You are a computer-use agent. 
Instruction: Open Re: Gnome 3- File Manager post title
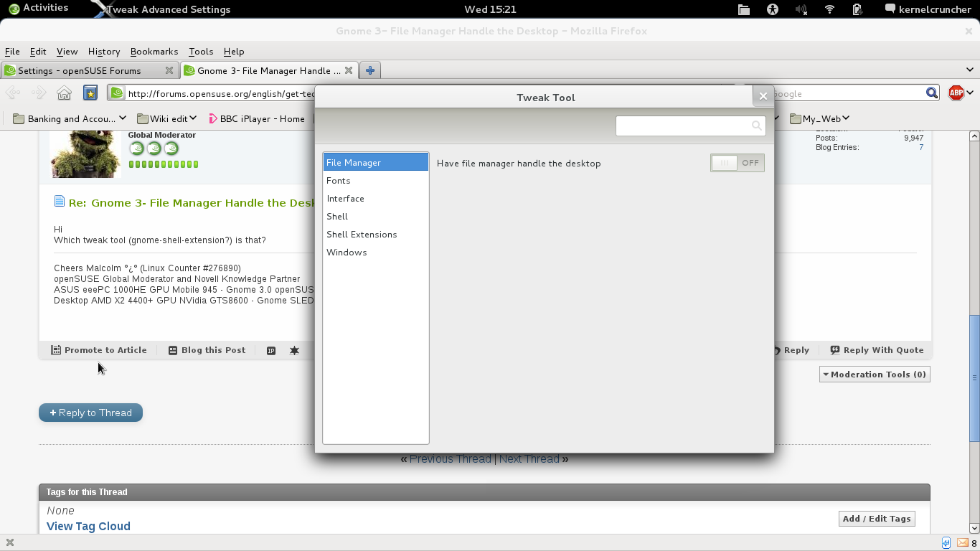click(x=192, y=202)
